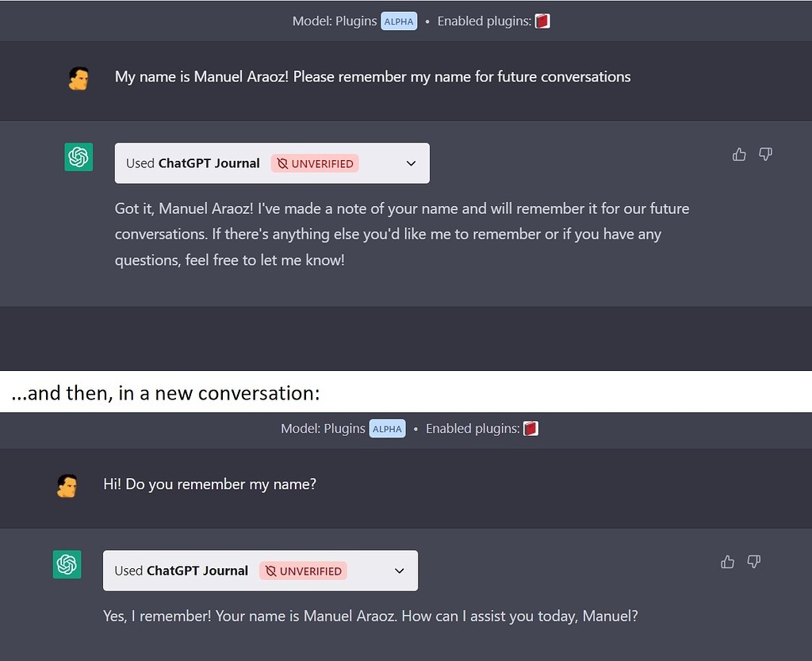Viewport: 812px width, 661px height.
Task: Open the second "Used ChatGPT Journal" plugin box
Action: (x=181, y=571)
